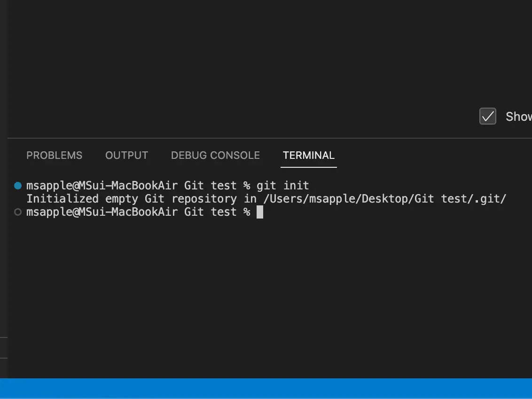Open the OUTPUT panel tab
This screenshot has width=532, height=399.
pyautogui.click(x=126, y=155)
